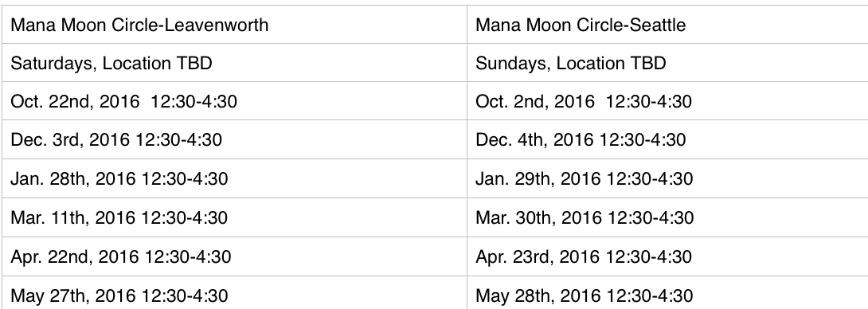Click the May 27th, 2016 cell
The image size is (868, 309).
234,292
